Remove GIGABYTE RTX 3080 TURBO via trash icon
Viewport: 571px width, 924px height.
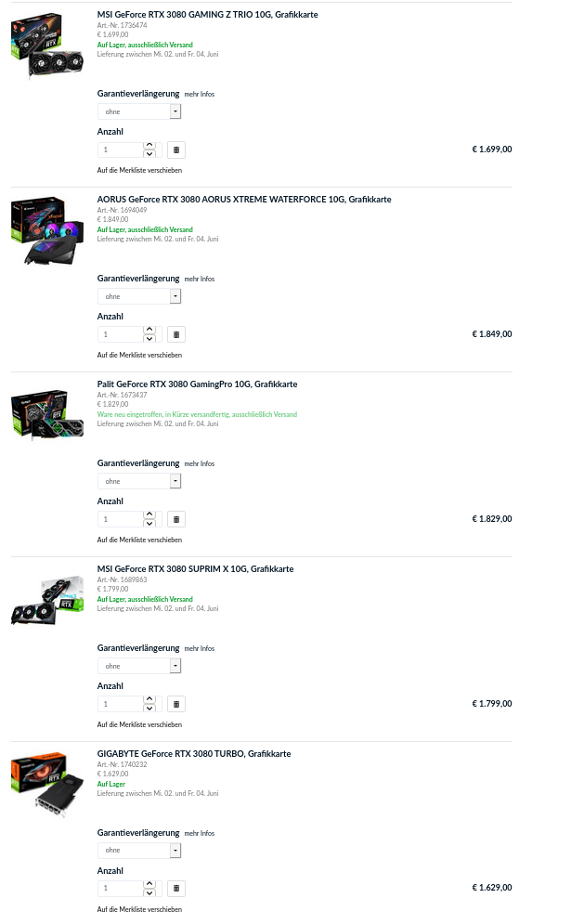click(x=177, y=889)
